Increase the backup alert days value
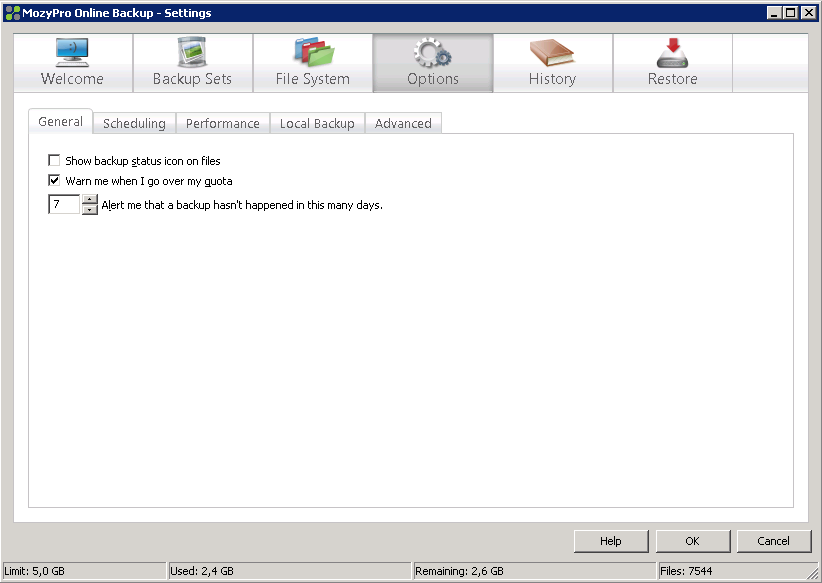 tap(90, 199)
